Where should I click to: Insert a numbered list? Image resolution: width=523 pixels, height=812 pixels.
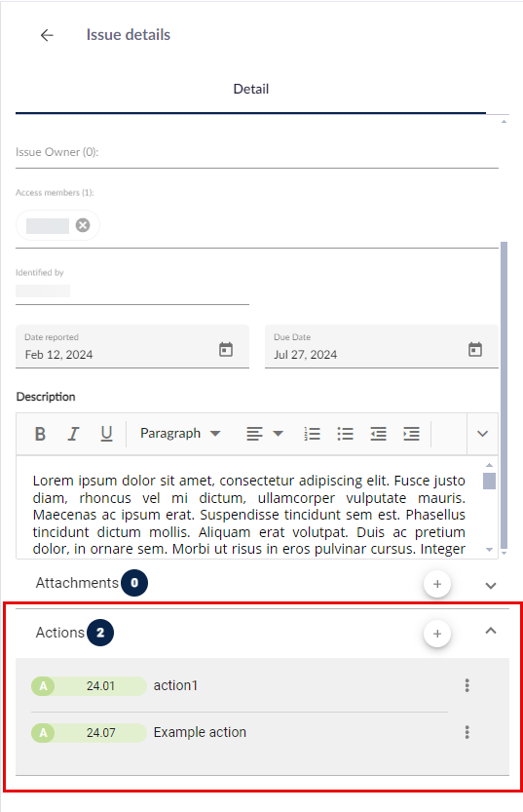pyautogui.click(x=312, y=434)
